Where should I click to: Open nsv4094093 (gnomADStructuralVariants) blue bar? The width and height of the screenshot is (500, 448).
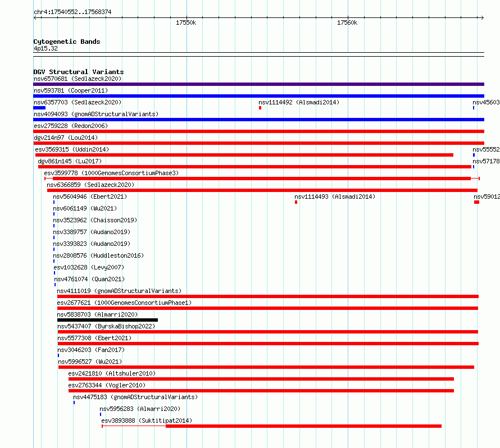pos(258,120)
